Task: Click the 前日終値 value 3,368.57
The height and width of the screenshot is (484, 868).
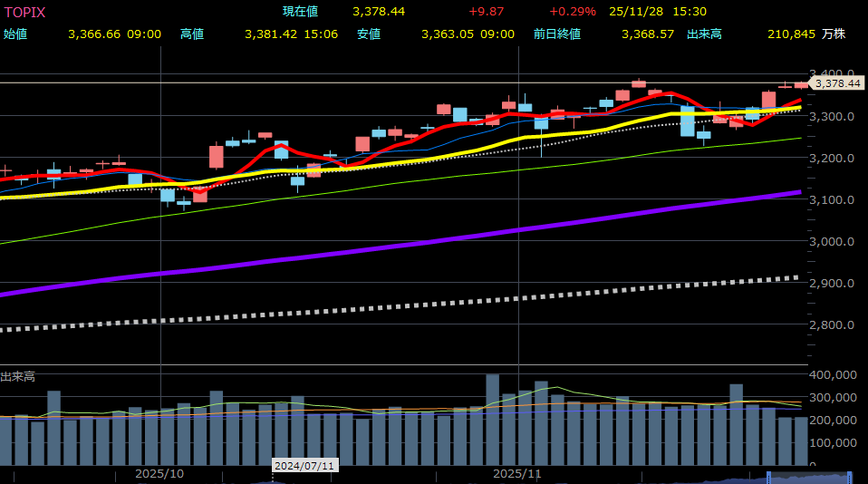Action: click(x=648, y=34)
